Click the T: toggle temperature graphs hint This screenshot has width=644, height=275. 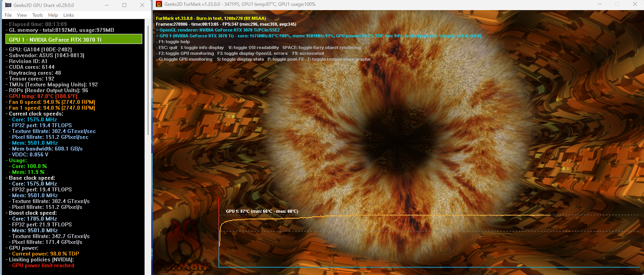pos(339,59)
